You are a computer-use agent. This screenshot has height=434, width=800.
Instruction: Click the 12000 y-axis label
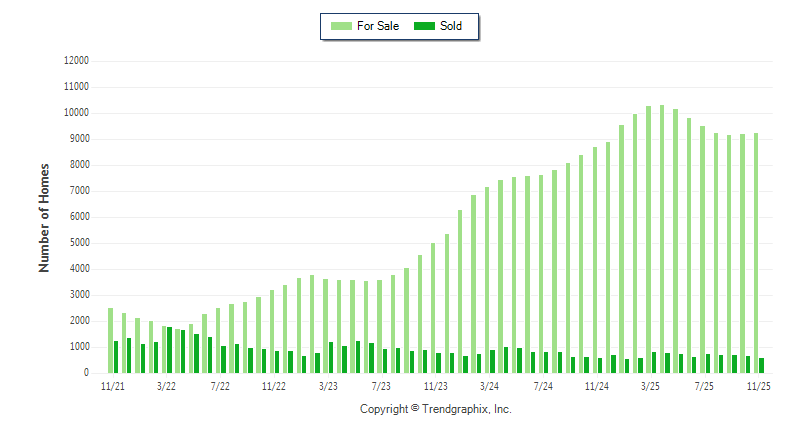[x=76, y=61]
